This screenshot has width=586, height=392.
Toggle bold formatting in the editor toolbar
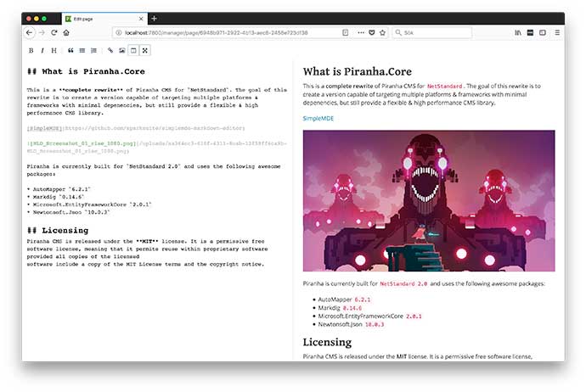pyautogui.click(x=31, y=51)
